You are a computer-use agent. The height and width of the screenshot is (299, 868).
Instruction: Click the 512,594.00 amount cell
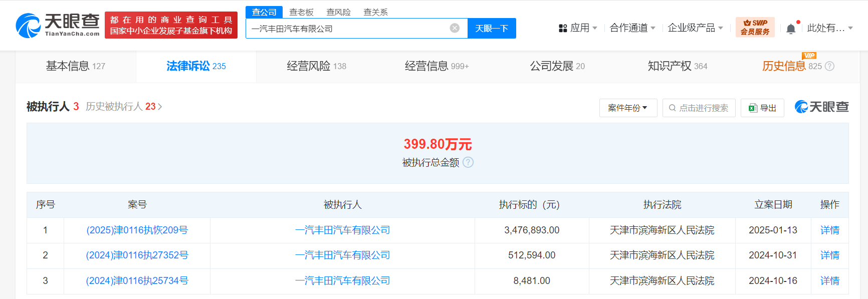click(532, 255)
